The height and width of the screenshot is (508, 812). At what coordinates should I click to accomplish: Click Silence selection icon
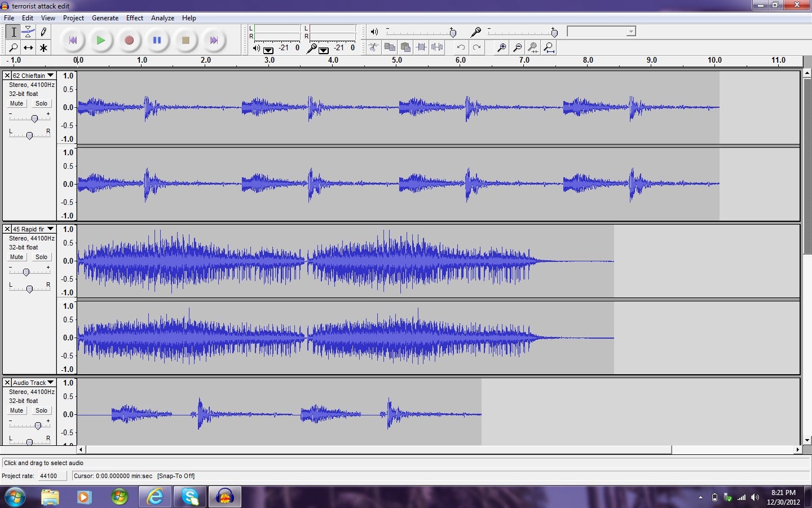(x=437, y=47)
